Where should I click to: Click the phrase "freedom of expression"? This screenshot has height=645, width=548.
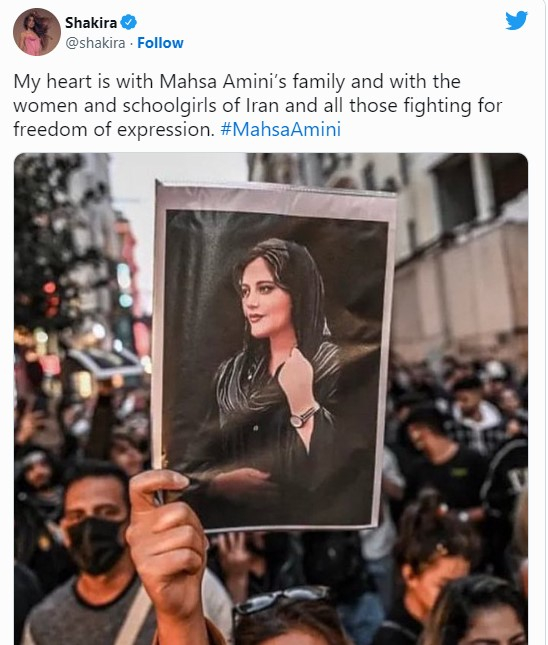click(112, 130)
